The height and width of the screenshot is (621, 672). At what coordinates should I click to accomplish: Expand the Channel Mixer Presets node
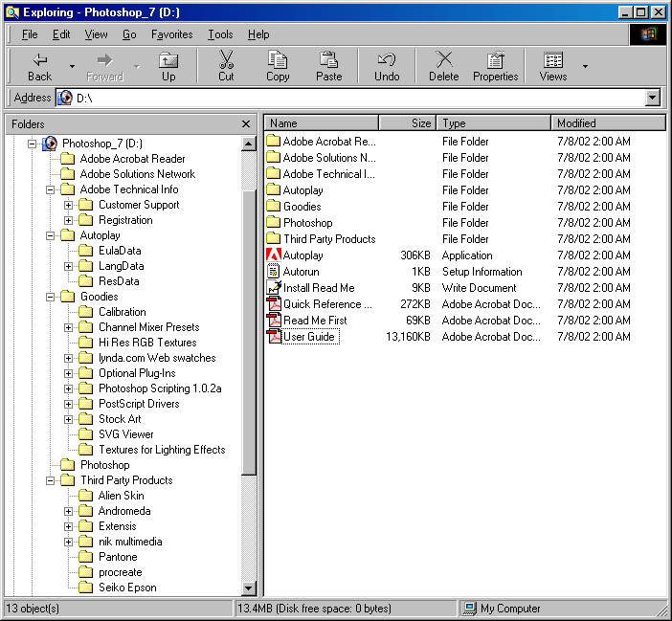(68, 327)
